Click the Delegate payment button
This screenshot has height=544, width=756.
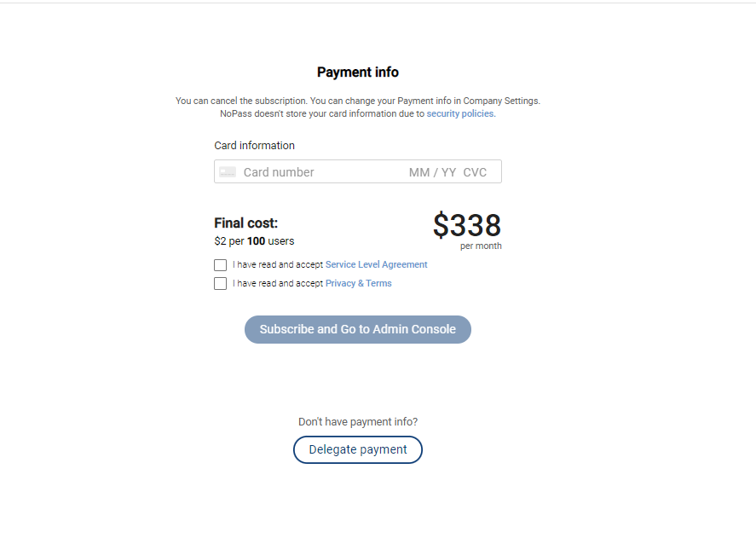358,449
